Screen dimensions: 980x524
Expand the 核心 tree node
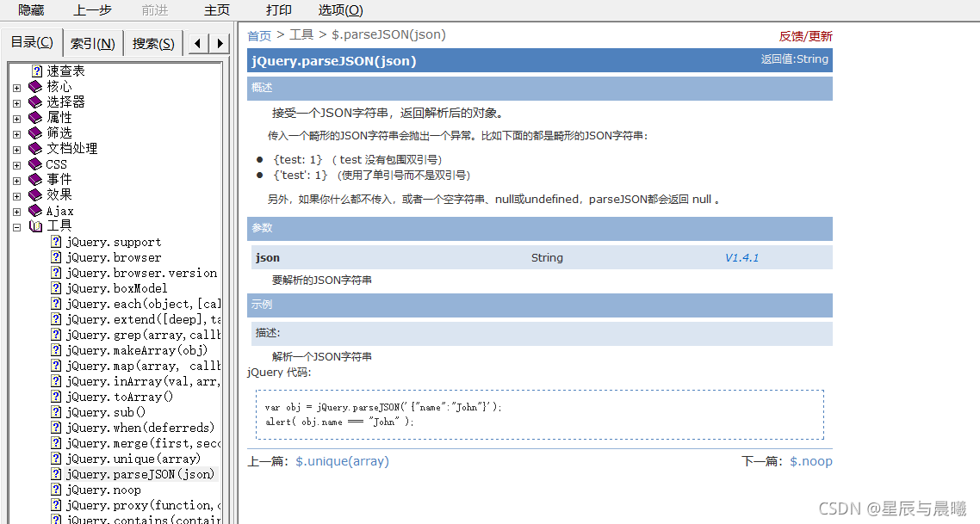(x=17, y=88)
